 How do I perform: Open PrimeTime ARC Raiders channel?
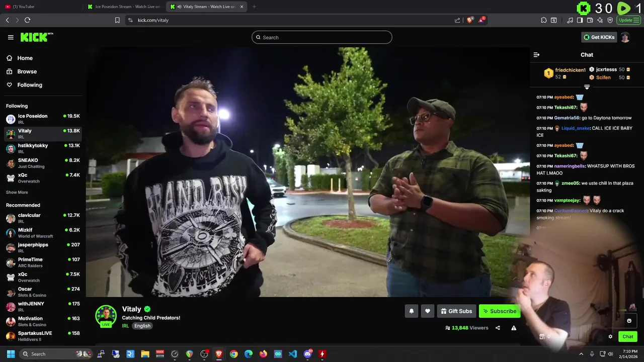(x=43, y=262)
